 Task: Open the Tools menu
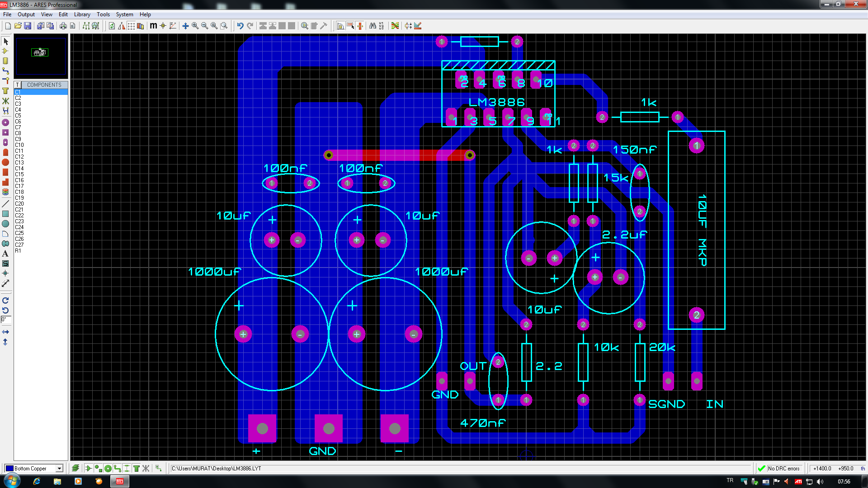point(103,14)
